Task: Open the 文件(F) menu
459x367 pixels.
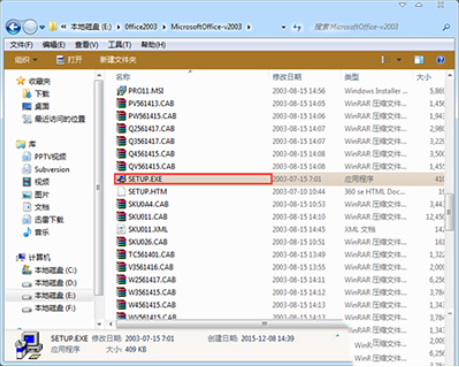Action: [x=21, y=45]
